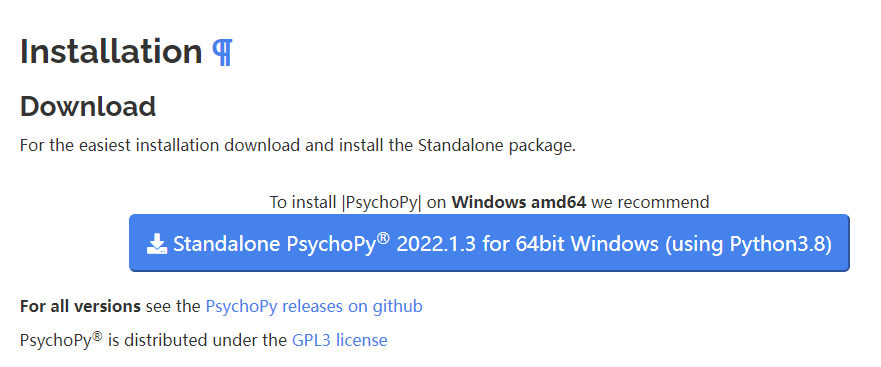Click 'Standalone package' words in intro paragraph
The image size is (881, 367).
495,146
